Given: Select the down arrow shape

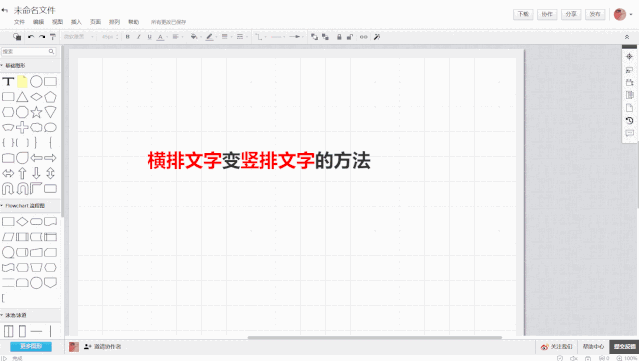Looking at the screenshot, I should (x=36, y=173).
